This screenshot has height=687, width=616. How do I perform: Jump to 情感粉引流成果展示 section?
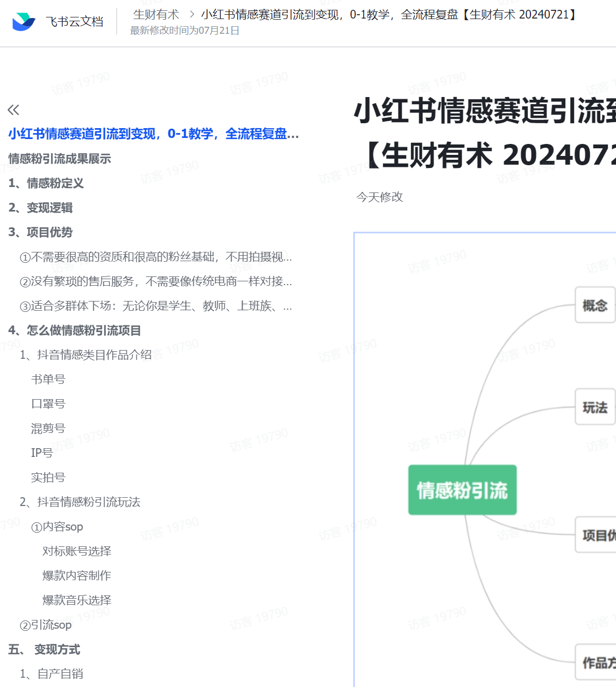tap(59, 159)
